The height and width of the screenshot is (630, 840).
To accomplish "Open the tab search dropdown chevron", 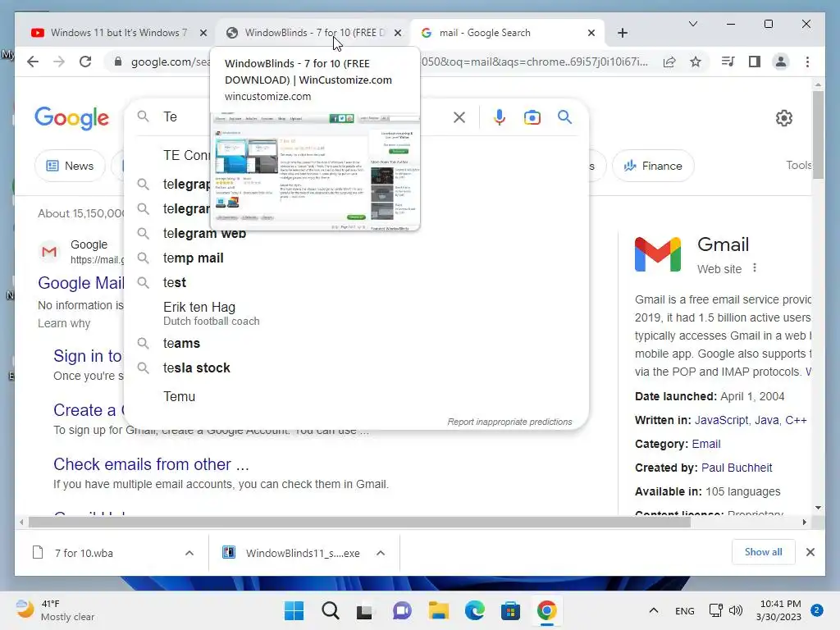I will click(x=692, y=24).
